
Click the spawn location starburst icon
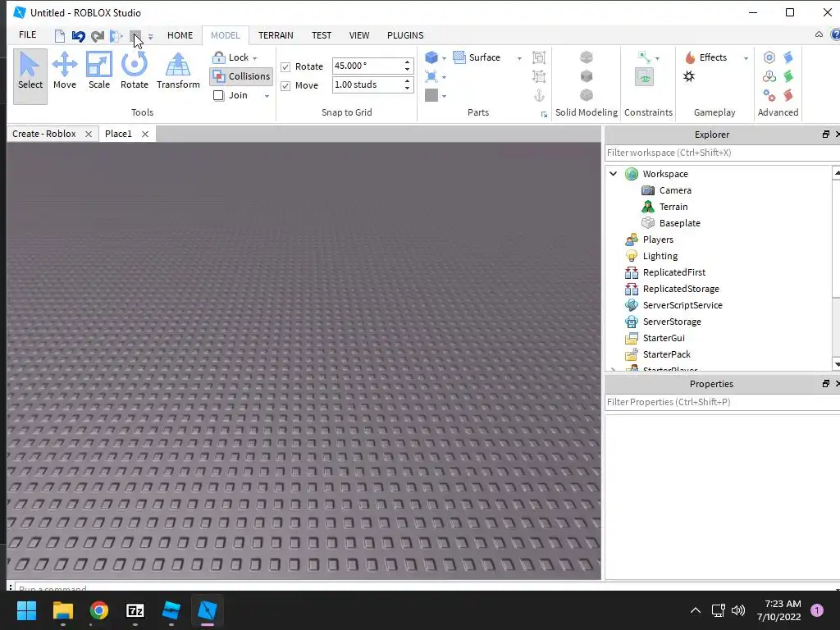click(x=689, y=76)
